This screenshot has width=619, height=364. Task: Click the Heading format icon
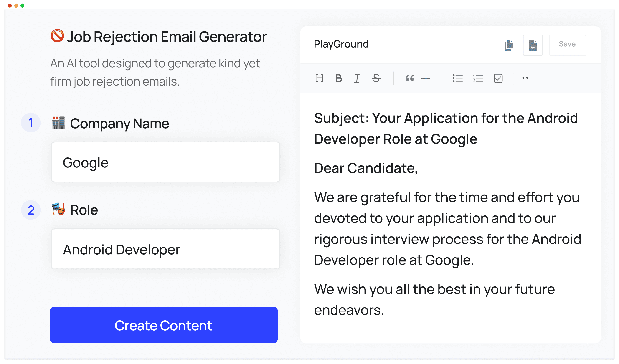319,78
